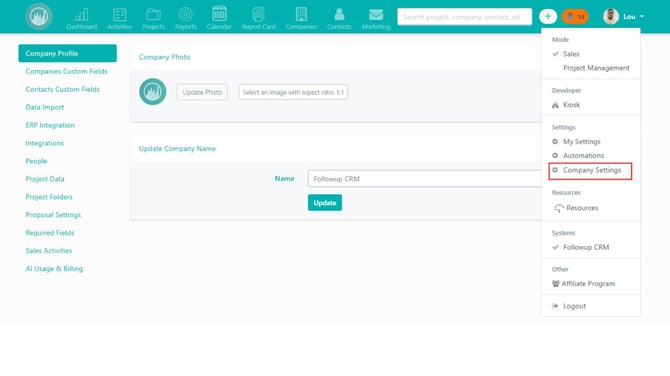
Task: Collapse the Lou user dropdown arrow
Action: (642, 17)
